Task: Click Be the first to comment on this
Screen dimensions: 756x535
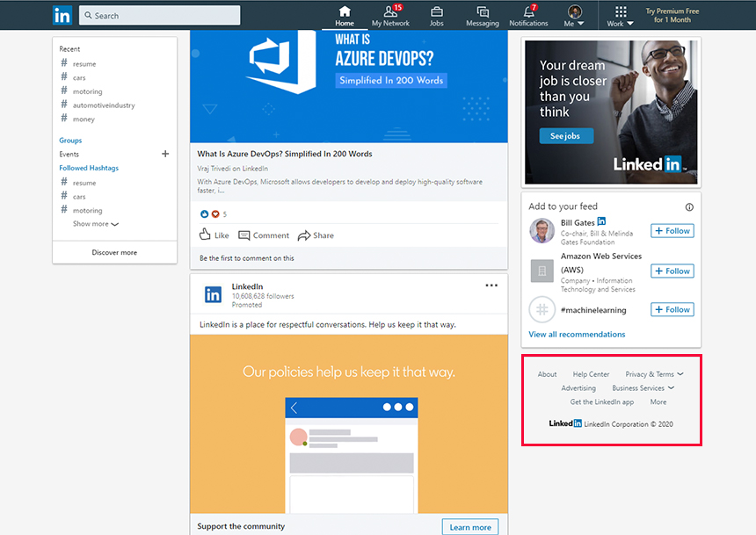Action: point(247,258)
